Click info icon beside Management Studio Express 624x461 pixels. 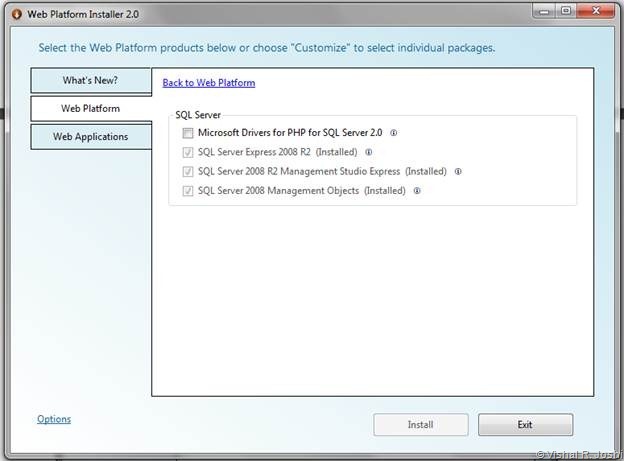click(x=458, y=171)
